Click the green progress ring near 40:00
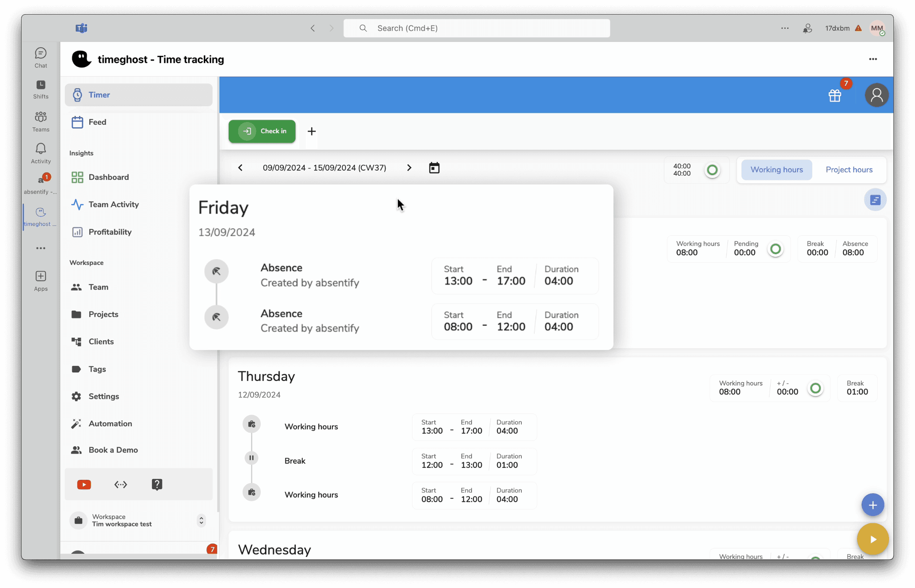Image resolution: width=915 pixels, height=588 pixels. click(713, 170)
